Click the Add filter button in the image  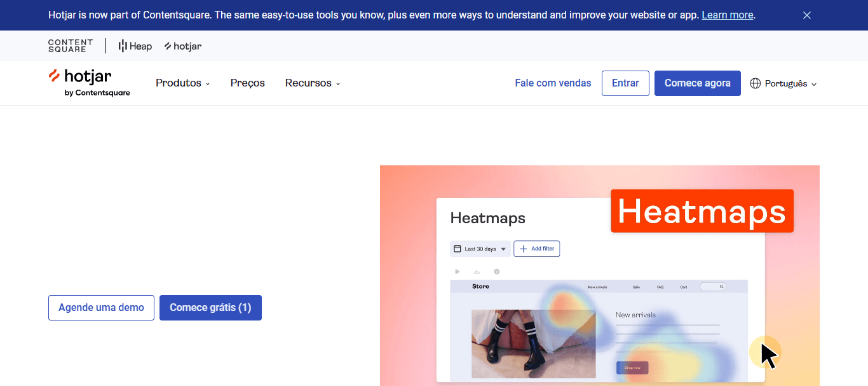(537, 249)
